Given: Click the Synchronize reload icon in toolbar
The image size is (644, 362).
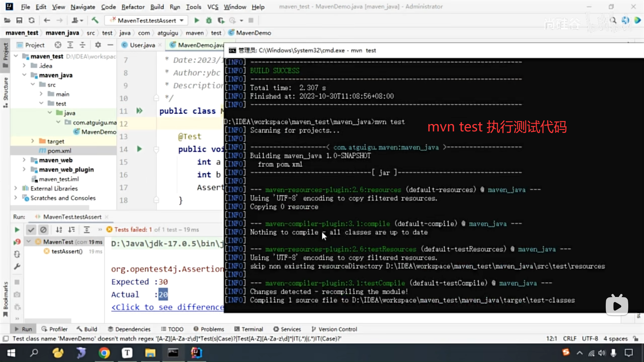Looking at the screenshot, I should coord(32,20).
